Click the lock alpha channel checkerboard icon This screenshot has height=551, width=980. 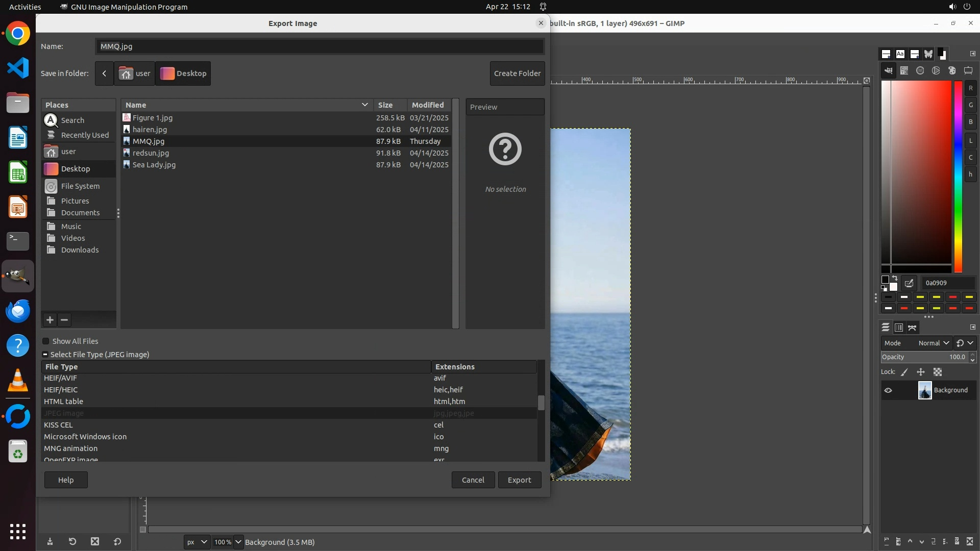pyautogui.click(x=938, y=372)
